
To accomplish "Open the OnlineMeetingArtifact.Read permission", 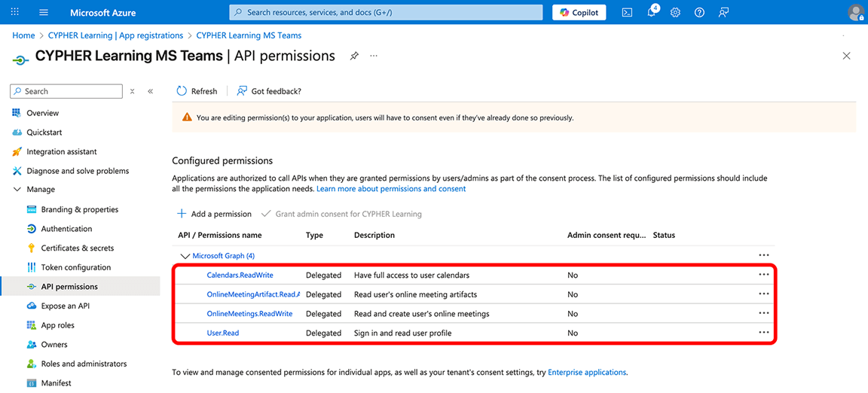I will 253,294.
